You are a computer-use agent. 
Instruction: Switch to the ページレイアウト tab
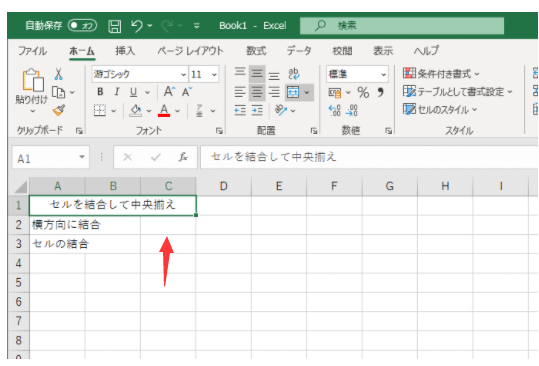tap(190, 51)
